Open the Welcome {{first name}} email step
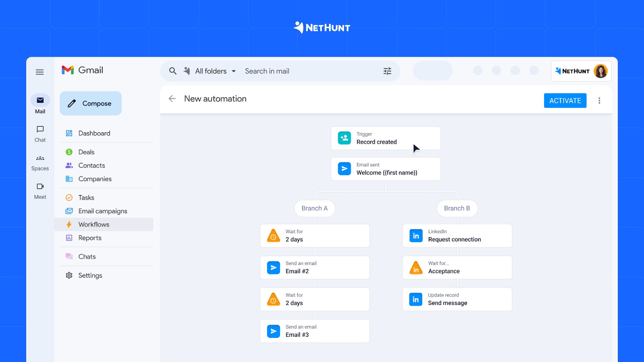Image resolution: width=644 pixels, height=362 pixels. (386, 169)
